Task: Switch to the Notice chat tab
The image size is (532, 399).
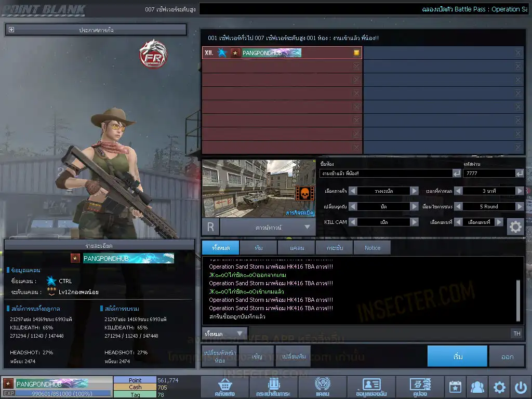Action: (x=372, y=248)
